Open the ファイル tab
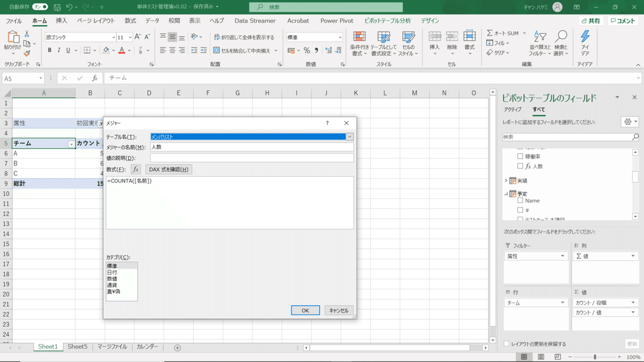 pos(13,21)
